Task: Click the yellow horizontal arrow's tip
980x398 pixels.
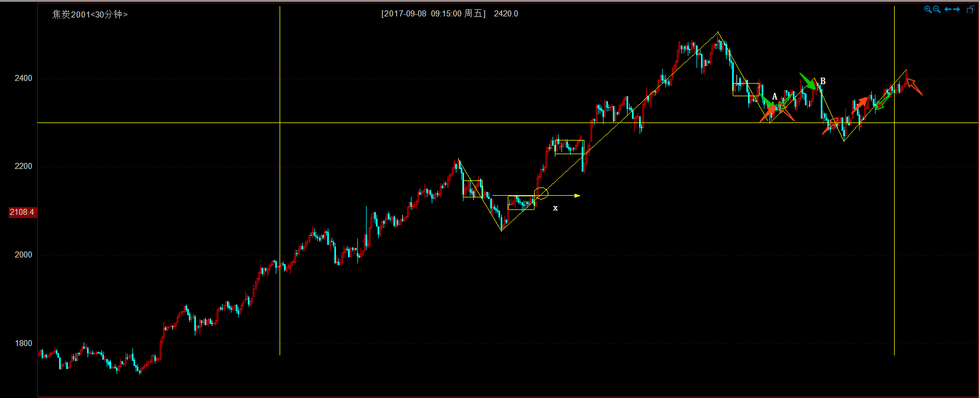Action: (578, 196)
